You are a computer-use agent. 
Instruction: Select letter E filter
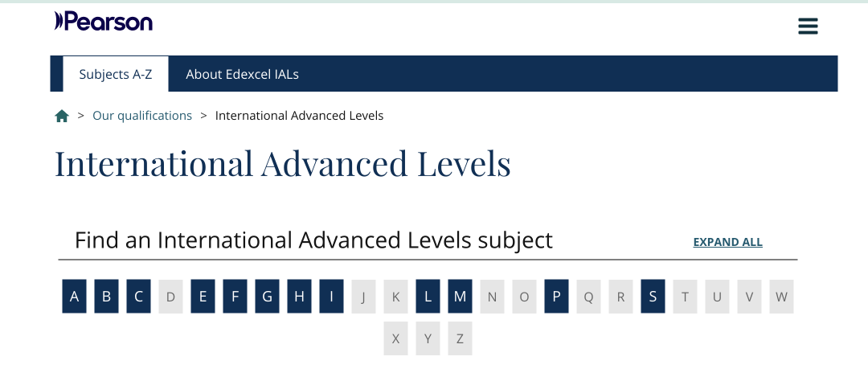(x=203, y=296)
